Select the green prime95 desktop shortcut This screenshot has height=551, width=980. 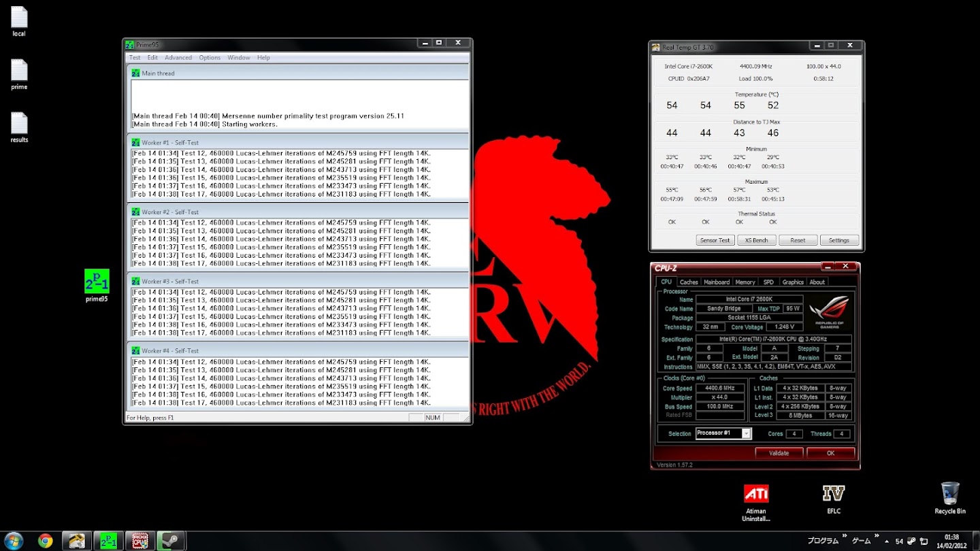point(97,285)
